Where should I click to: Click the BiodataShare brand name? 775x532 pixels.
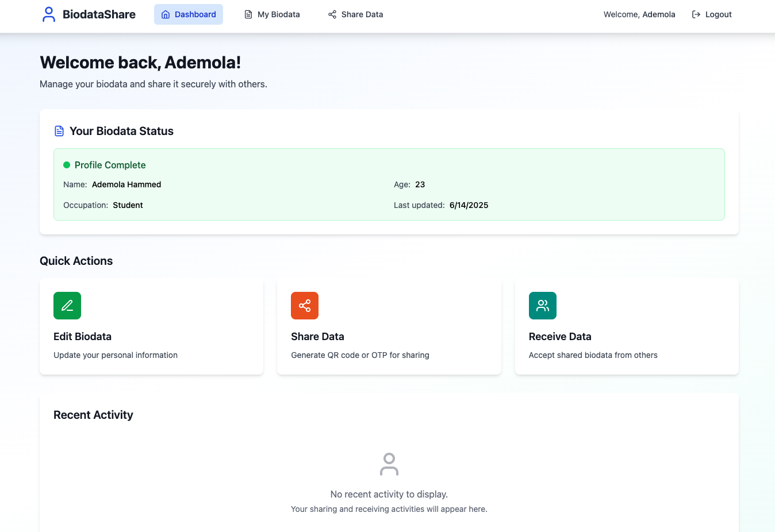99,14
